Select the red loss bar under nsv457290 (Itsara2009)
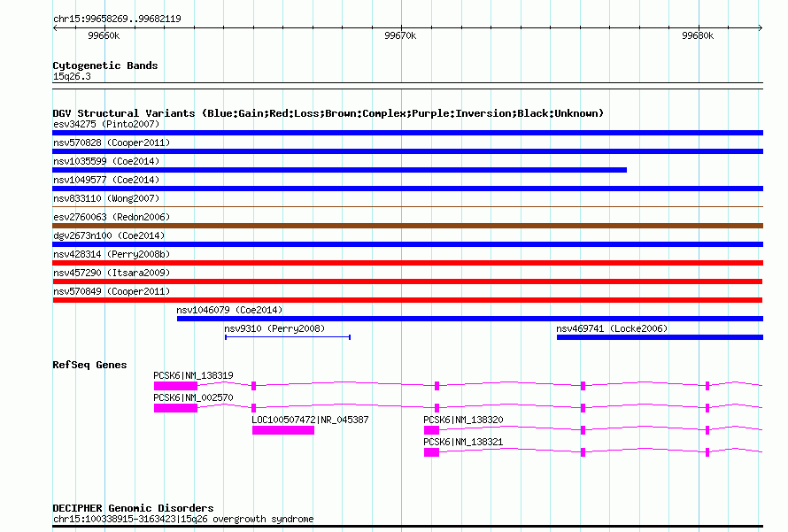788x532 pixels. (407, 281)
